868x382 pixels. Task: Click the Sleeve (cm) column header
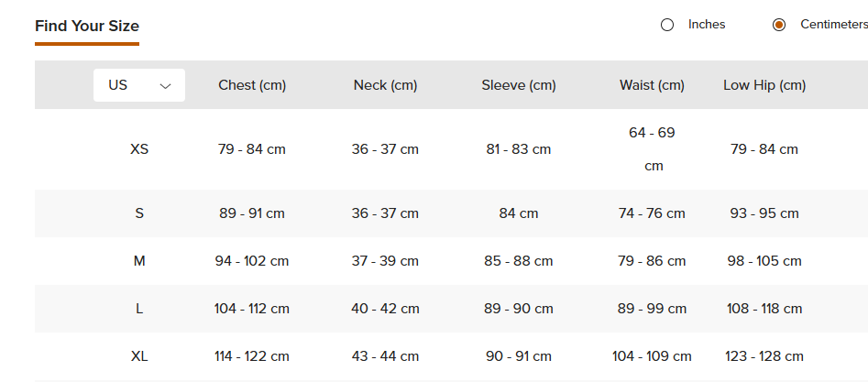point(519,85)
